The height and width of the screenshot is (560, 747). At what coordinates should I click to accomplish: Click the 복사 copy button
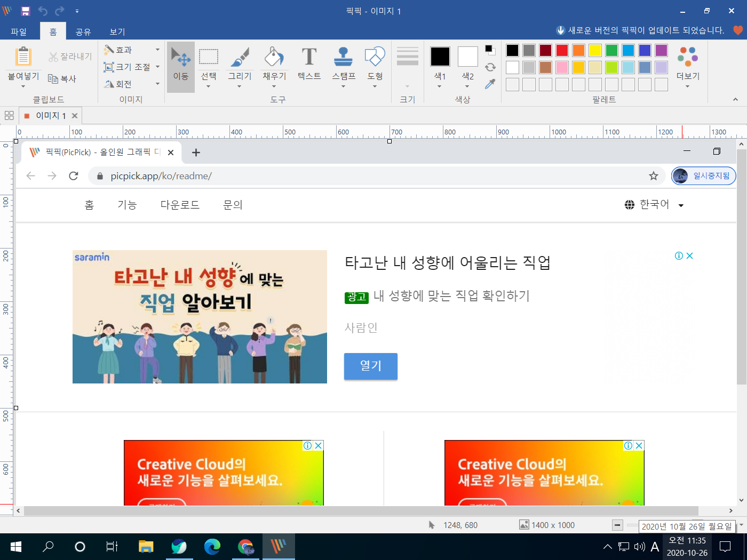(x=62, y=79)
